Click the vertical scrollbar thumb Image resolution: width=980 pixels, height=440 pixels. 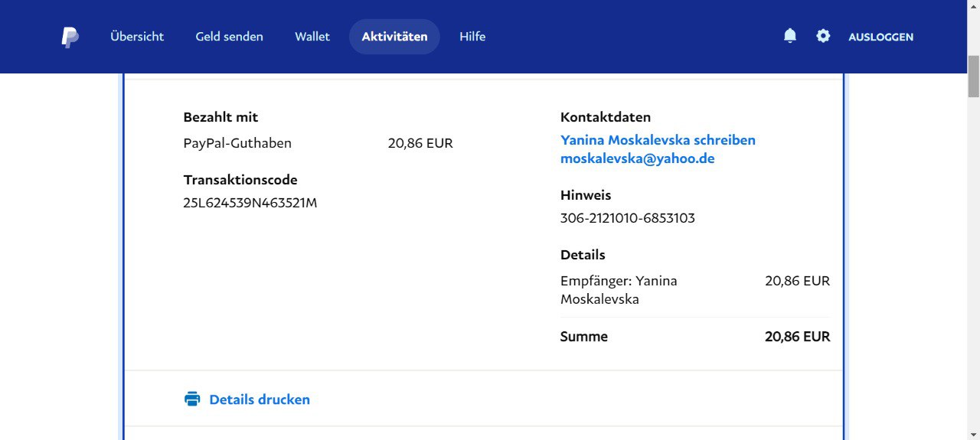tap(973, 75)
